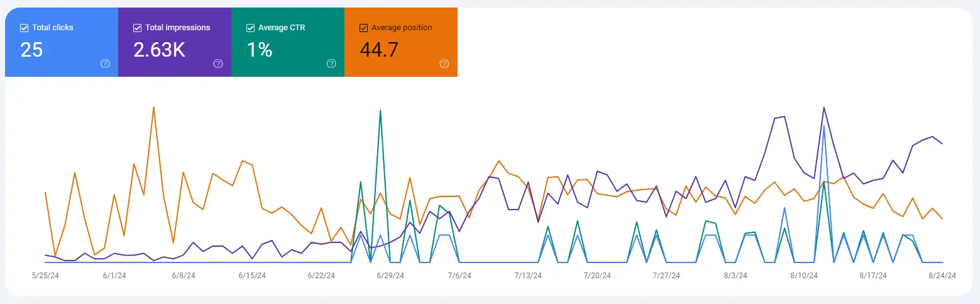This screenshot has height=304, width=980.
Task: Click the 7/13/24 axis date label
Action: pyautogui.click(x=528, y=276)
